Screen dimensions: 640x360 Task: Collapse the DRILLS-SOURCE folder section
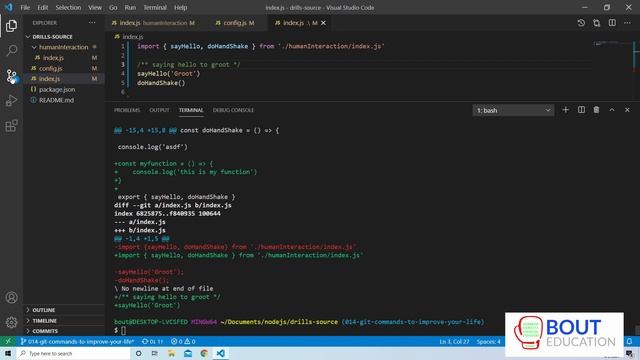[x=52, y=37]
